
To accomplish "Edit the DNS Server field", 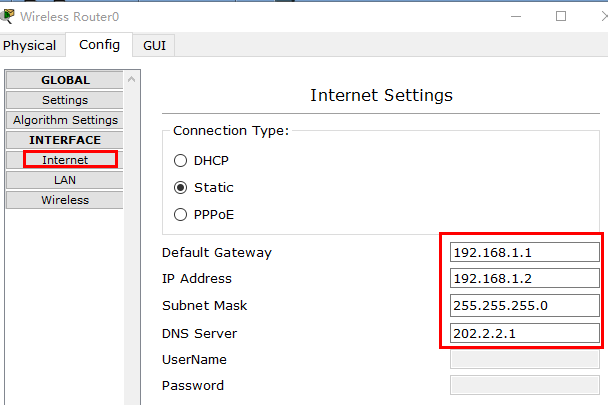I will [524, 333].
